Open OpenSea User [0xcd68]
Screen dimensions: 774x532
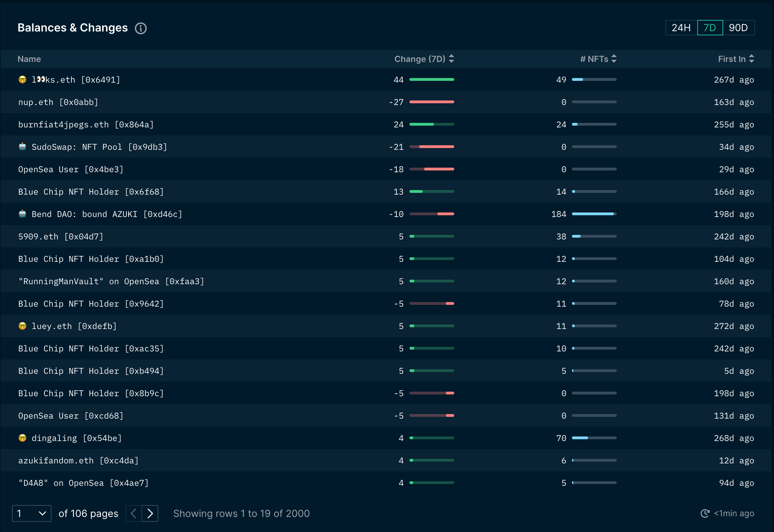[x=71, y=416]
